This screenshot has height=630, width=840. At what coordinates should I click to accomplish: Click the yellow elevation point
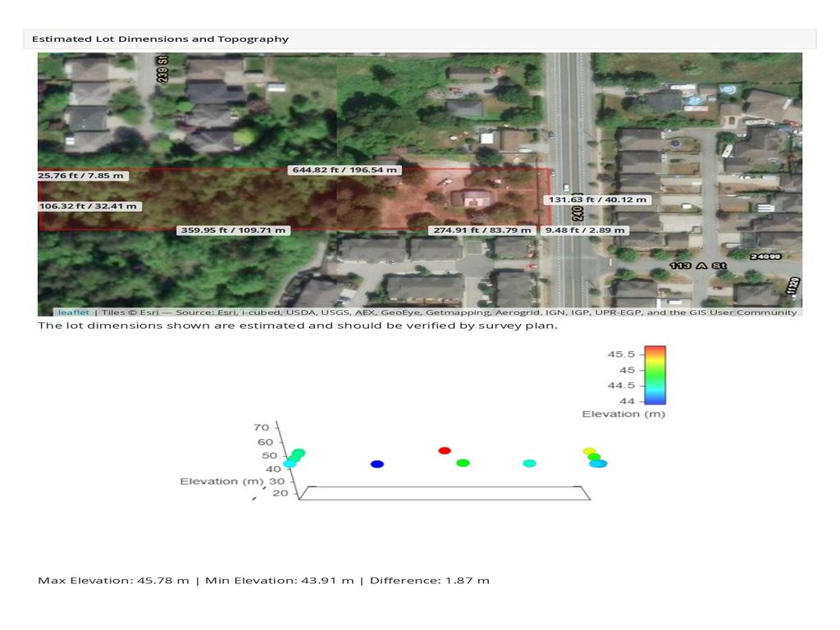pos(589,452)
